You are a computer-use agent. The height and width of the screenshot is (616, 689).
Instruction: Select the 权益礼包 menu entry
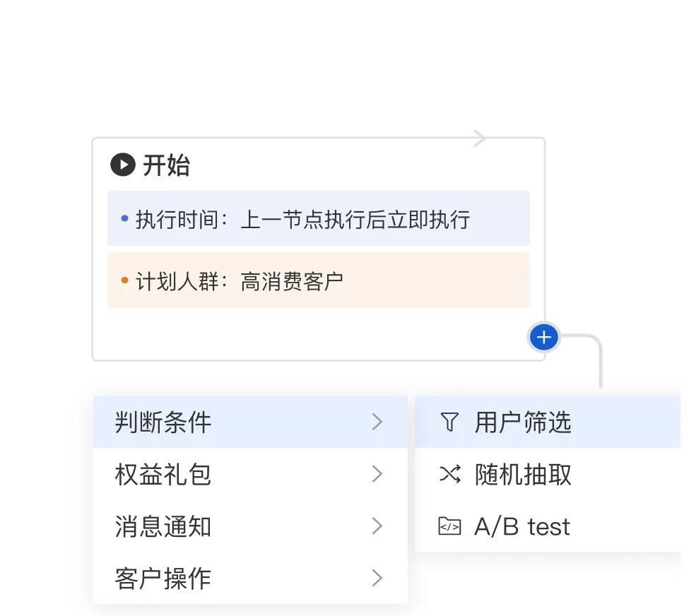coord(163,474)
